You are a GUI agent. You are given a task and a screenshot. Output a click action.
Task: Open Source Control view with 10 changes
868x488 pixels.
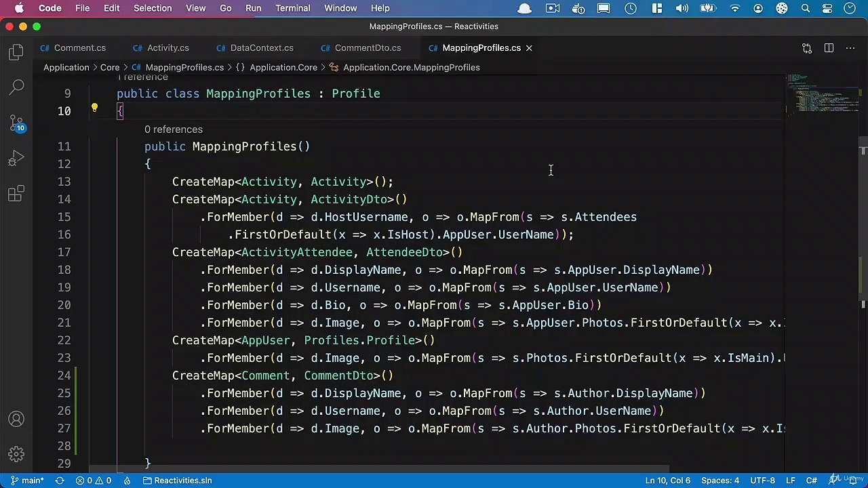pos(16,123)
